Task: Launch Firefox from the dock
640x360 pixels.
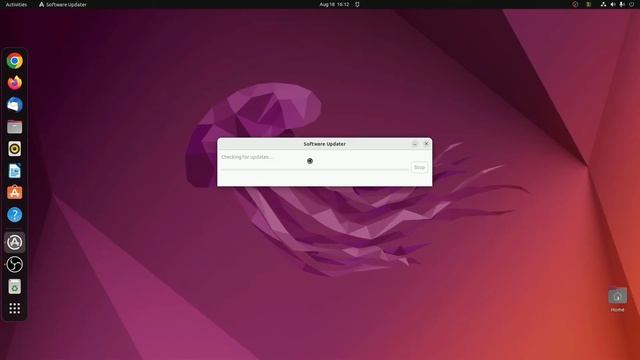Action: (x=15, y=83)
